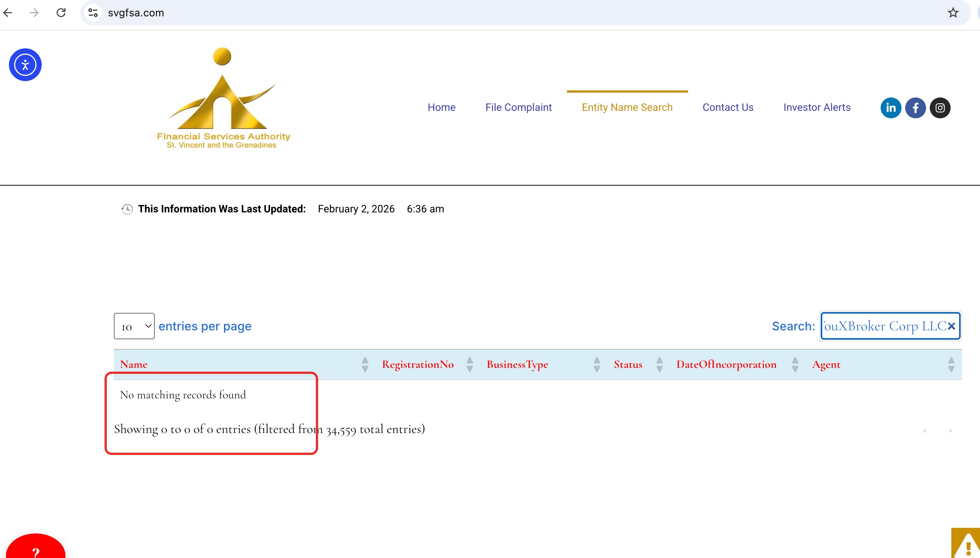Sort by DateOfIncorporation column
The image size is (980, 558).
pos(726,365)
